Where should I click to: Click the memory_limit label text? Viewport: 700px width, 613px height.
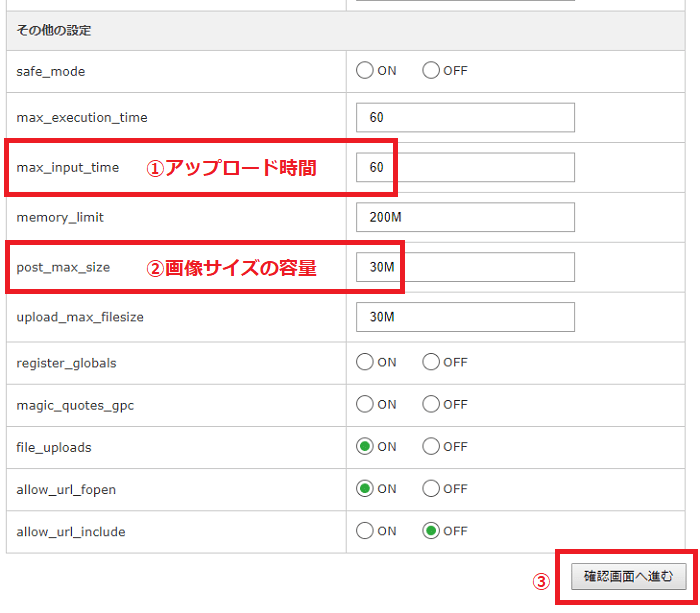(x=60, y=217)
